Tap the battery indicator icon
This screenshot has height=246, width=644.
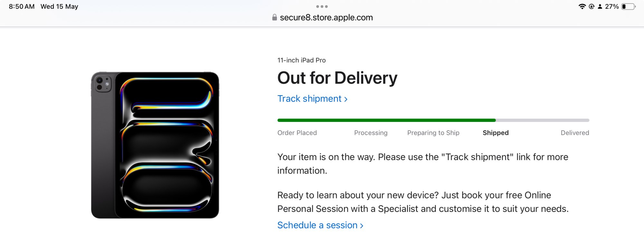(x=629, y=6)
